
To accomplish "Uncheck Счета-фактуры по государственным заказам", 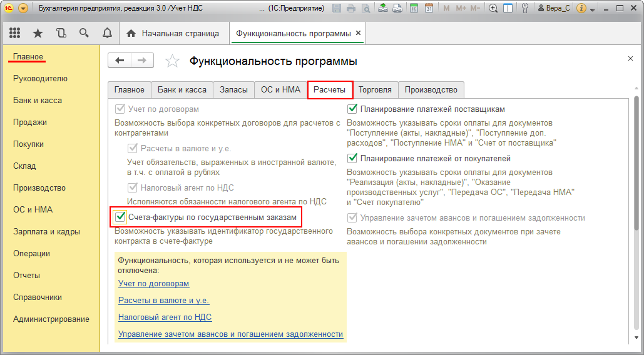I will coord(120,217).
